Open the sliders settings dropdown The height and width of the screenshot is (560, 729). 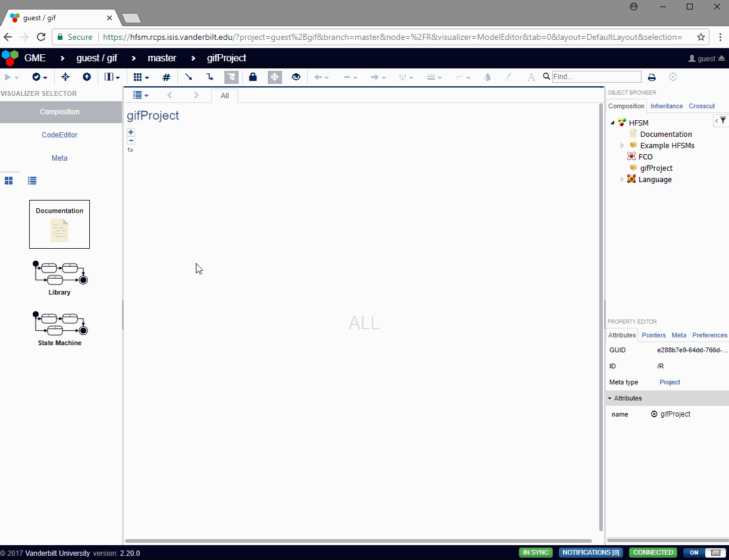coord(406,77)
